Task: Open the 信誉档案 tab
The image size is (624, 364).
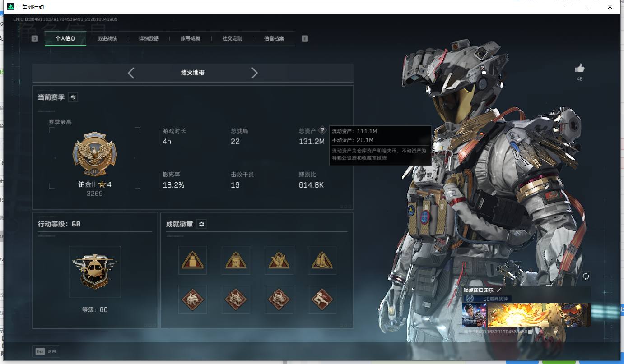Action: click(x=274, y=39)
